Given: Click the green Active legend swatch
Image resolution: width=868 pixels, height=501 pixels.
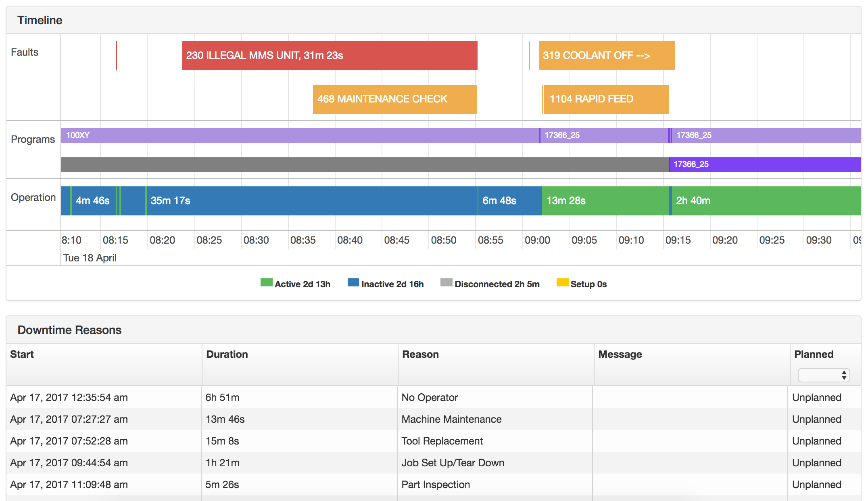Looking at the screenshot, I should [x=266, y=283].
